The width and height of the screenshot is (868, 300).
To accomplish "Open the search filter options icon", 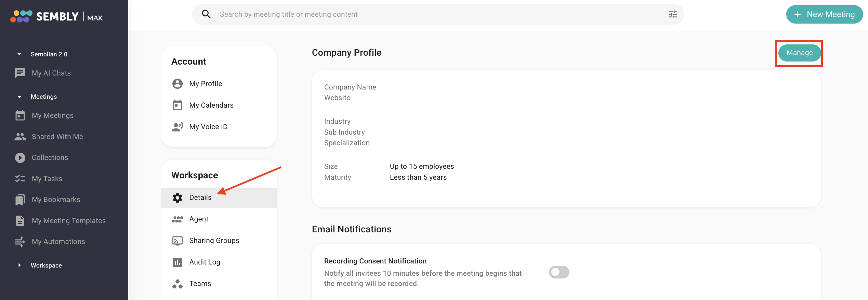I will 673,14.
